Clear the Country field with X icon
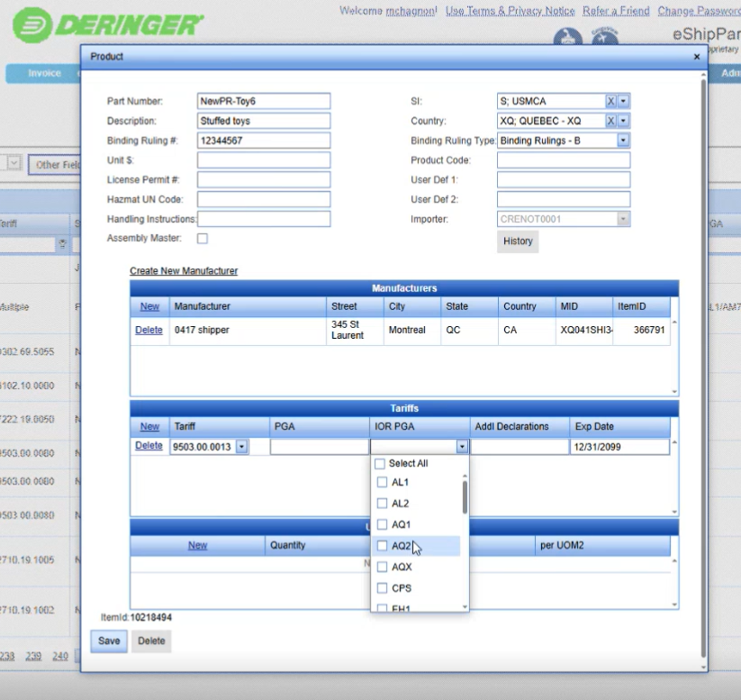Screen dimensions: 741x700 (610, 121)
